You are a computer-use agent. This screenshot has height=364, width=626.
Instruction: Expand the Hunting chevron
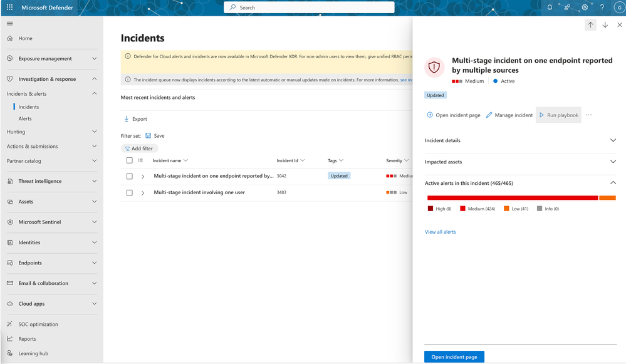[94, 132]
